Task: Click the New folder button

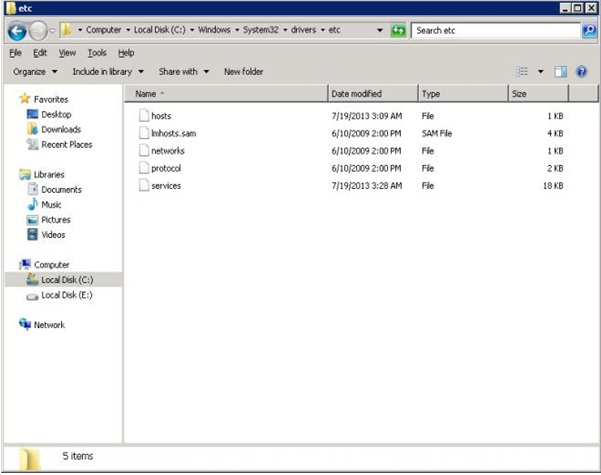Action: [x=243, y=72]
